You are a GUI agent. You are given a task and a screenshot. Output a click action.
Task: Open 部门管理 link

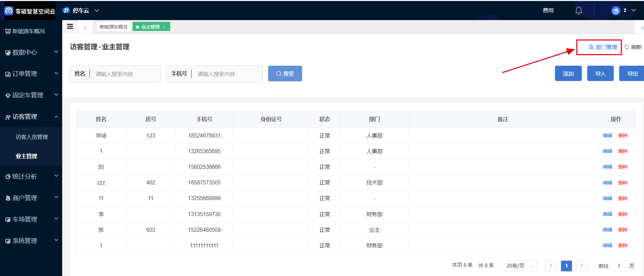pos(603,47)
